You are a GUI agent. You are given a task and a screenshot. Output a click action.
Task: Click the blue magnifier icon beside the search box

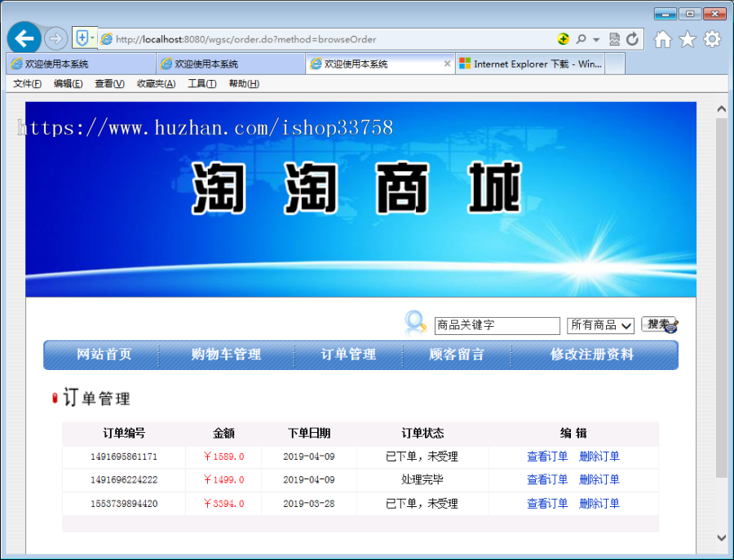pos(414,323)
